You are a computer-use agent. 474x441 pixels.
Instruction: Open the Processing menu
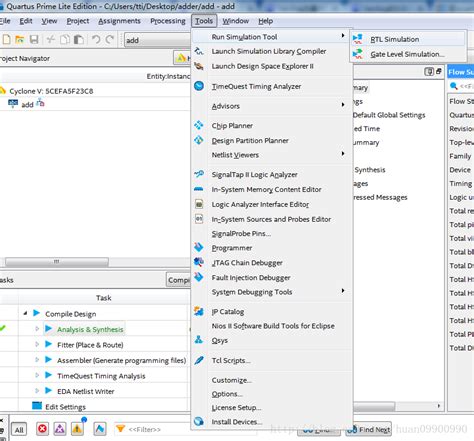(x=168, y=21)
